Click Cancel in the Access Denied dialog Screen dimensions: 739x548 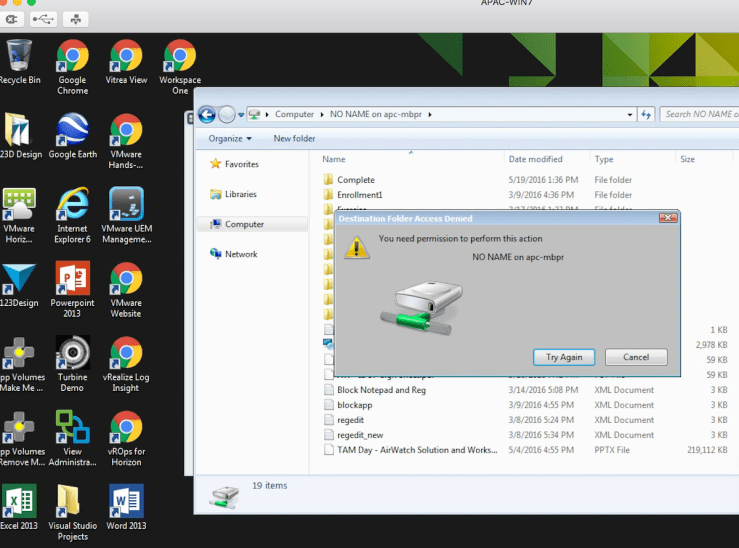coord(636,357)
